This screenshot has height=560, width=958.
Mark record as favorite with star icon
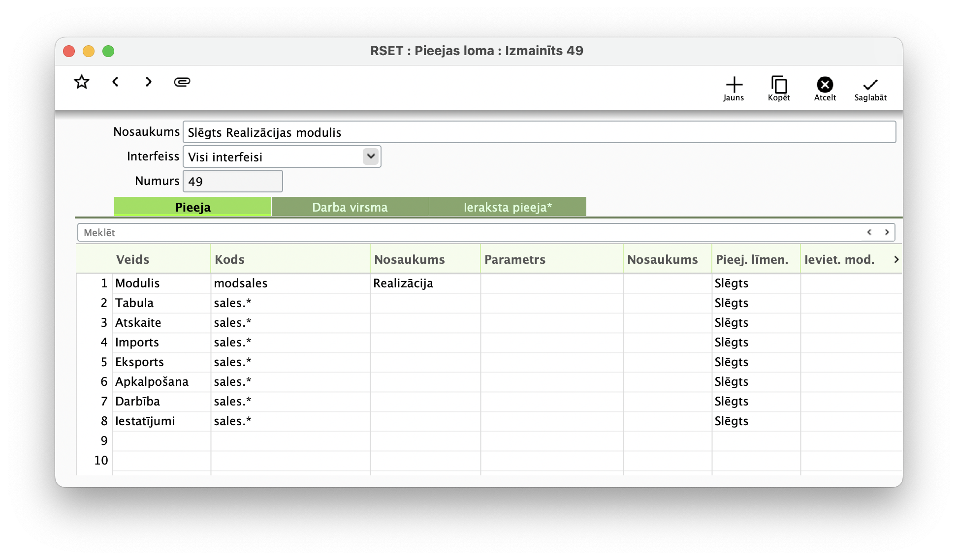click(x=82, y=82)
